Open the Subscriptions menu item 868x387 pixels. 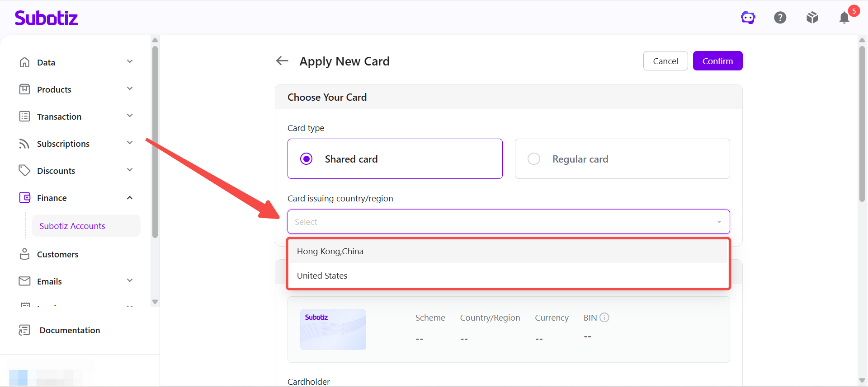pos(63,144)
